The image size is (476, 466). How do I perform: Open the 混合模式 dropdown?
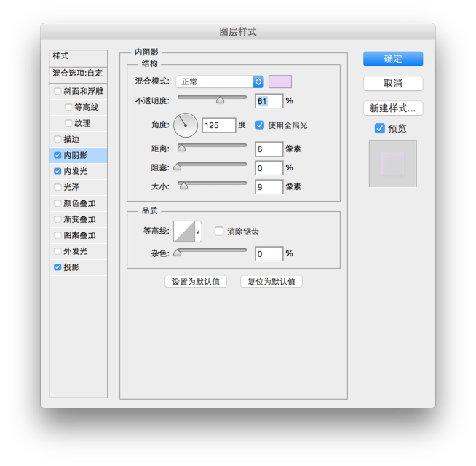point(220,82)
